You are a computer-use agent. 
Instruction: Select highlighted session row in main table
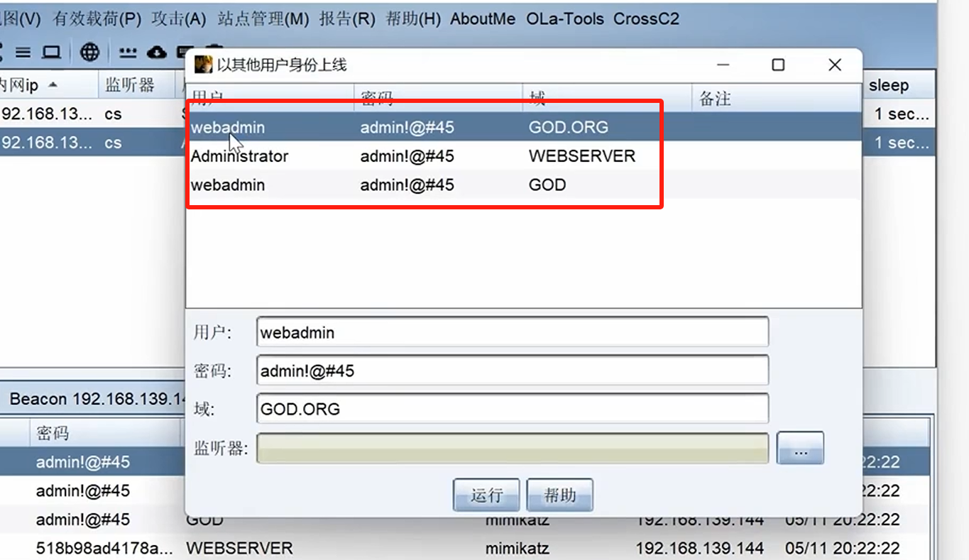(92, 143)
